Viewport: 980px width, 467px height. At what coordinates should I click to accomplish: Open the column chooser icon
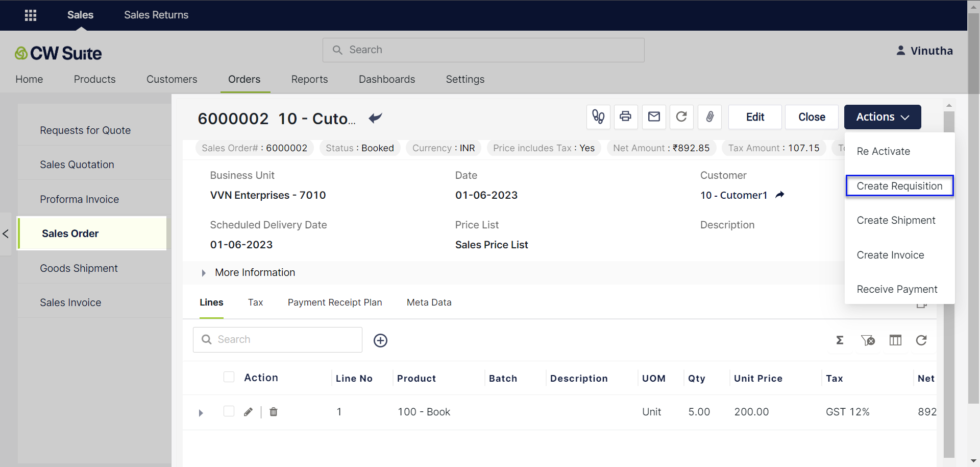(x=895, y=340)
